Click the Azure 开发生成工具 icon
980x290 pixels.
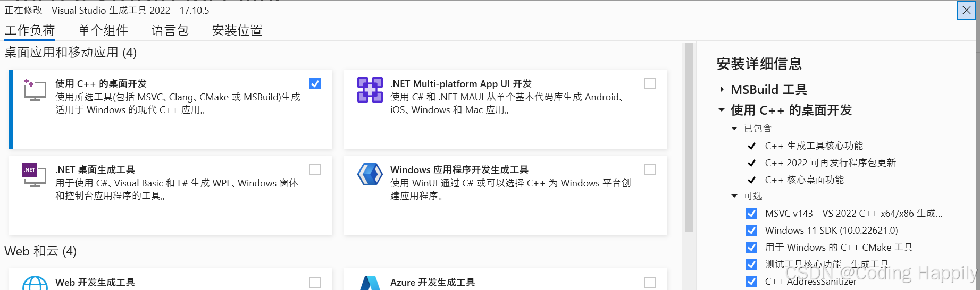[x=370, y=283]
